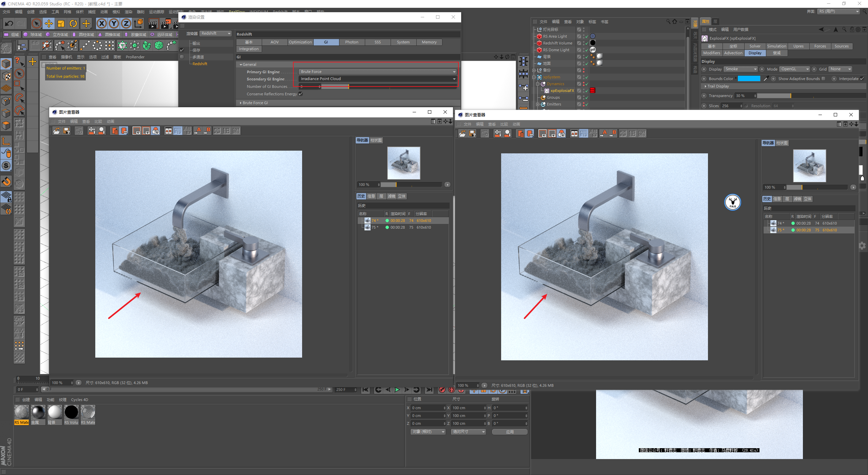Viewport: 868px width, 475px height.
Task: Toggle the X axis lock icon
Action: pos(101,23)
